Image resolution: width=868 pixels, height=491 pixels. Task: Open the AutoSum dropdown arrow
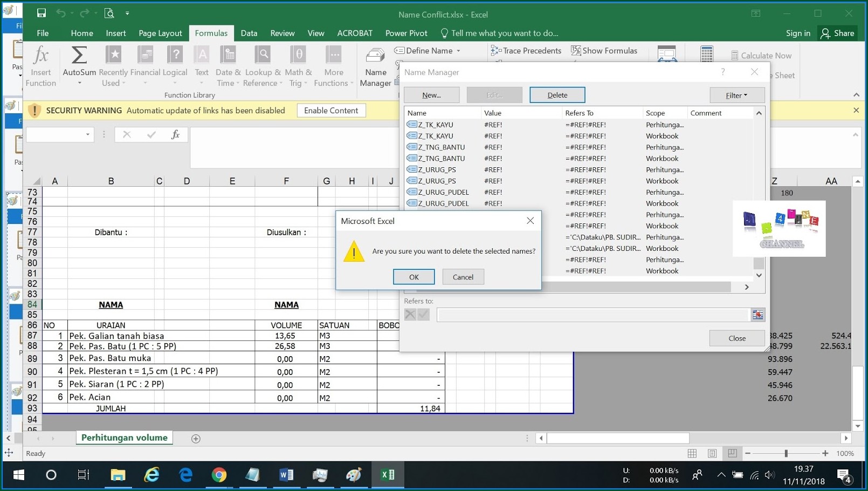[x=79, y=83]
